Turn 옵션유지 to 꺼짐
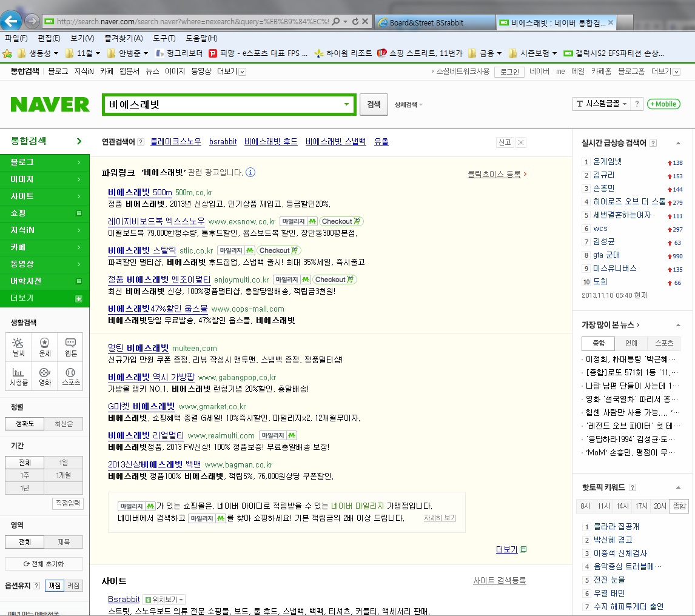Viewport: 695px width, 616px height. click(x=55, y=586)
